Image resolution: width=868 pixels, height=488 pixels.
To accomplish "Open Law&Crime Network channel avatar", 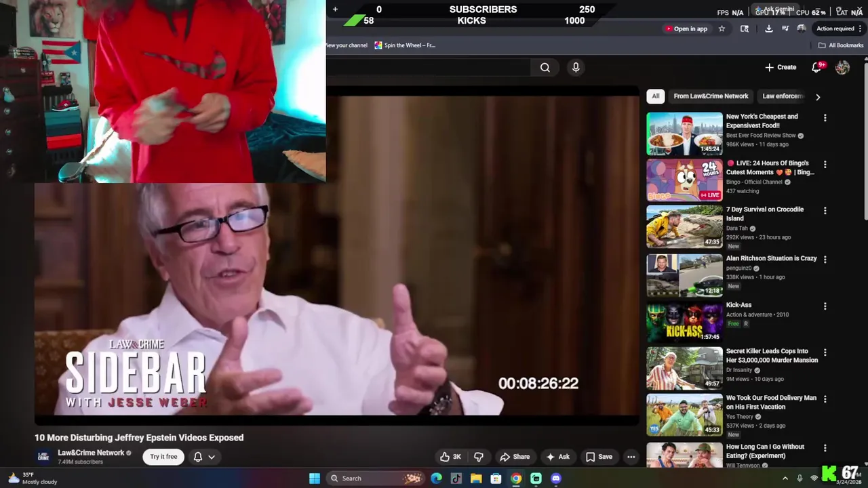I will tap(43, 457).
